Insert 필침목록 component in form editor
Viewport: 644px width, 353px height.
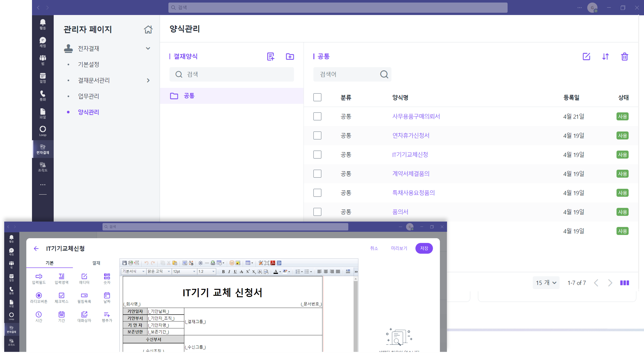(x=84, y=298)
